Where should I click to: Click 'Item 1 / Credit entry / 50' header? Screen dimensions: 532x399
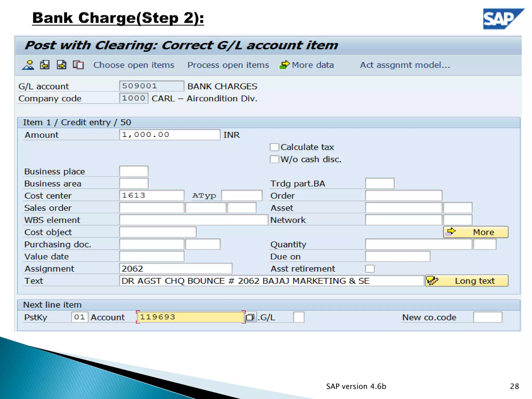[x=77, y=122]
